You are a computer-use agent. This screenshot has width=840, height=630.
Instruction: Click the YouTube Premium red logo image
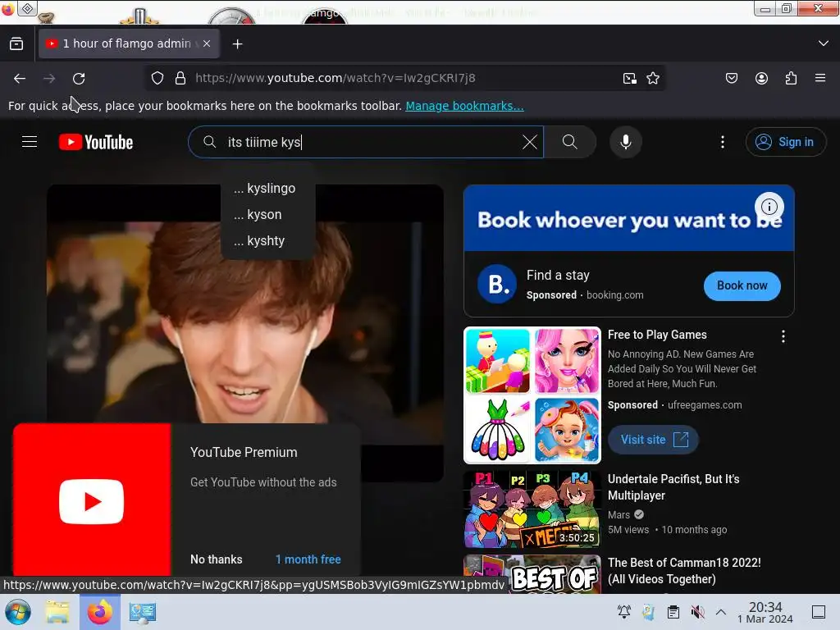pyautogui.click(x=92, y=501)
